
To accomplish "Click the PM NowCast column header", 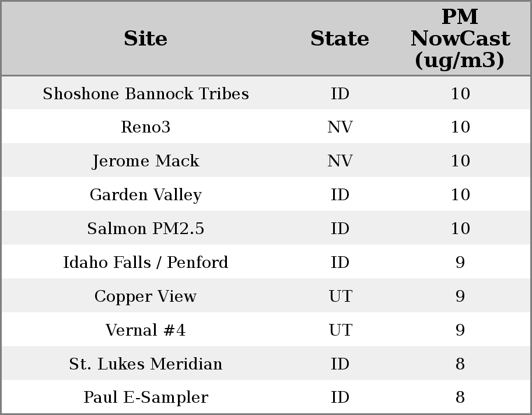I will [x=460, y=39].
